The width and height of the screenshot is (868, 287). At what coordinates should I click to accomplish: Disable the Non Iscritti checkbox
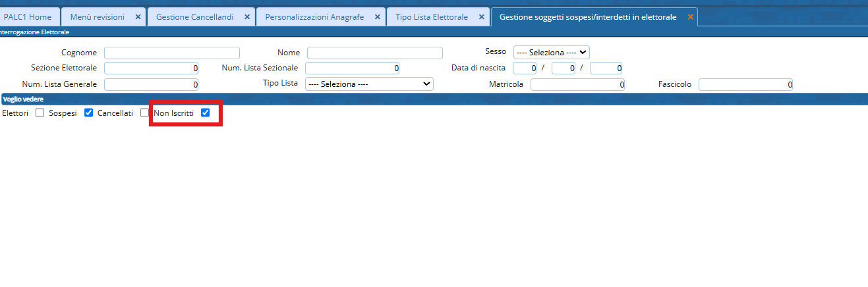coord(206,113)
